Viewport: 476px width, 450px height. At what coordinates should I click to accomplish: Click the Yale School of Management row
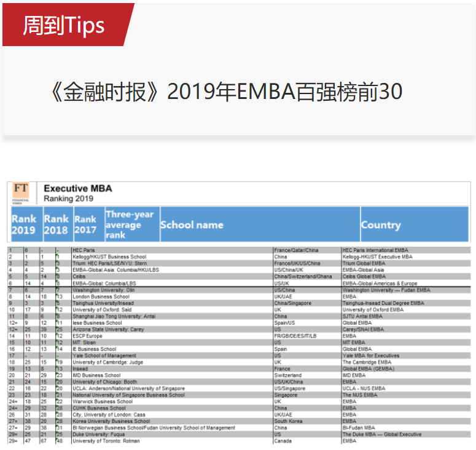[103, 355]
